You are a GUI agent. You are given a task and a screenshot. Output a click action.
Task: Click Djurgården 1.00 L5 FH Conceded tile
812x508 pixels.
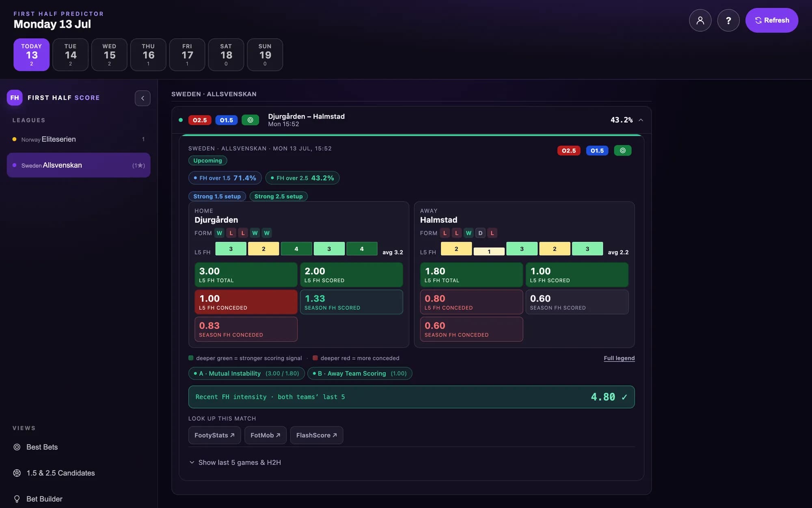coord(246,302)
